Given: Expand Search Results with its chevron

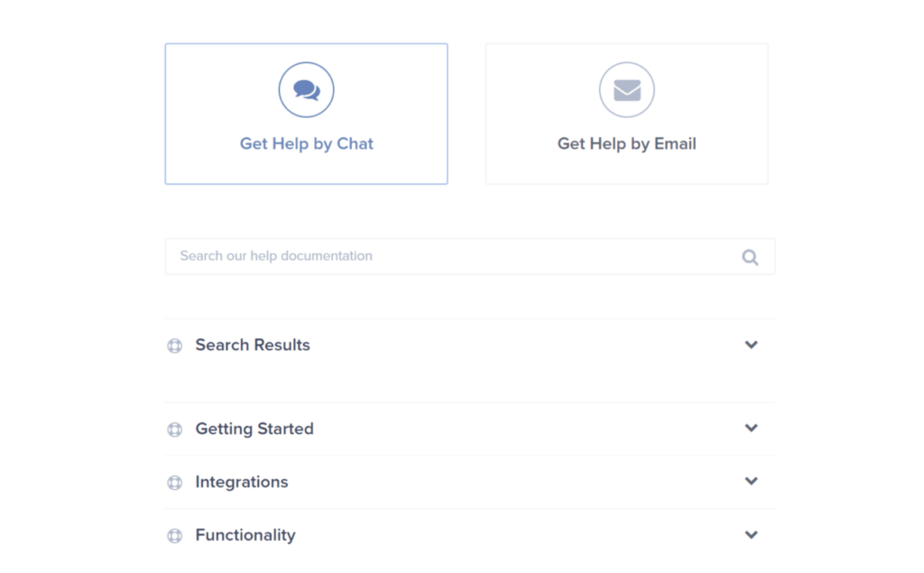Looking at the screenshot, I should pos(751,345).
